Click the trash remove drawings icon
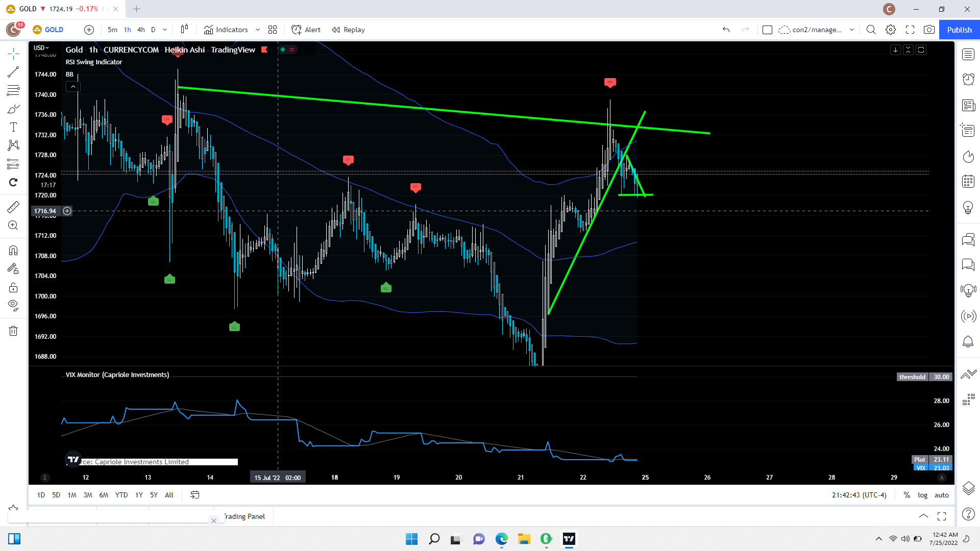 pyautogui.click(x=13, y=331)
